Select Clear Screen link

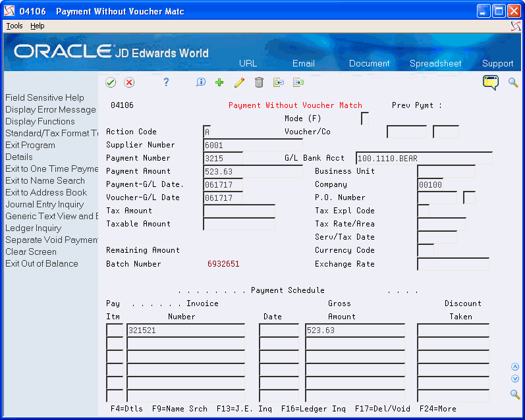coord(31,251)
